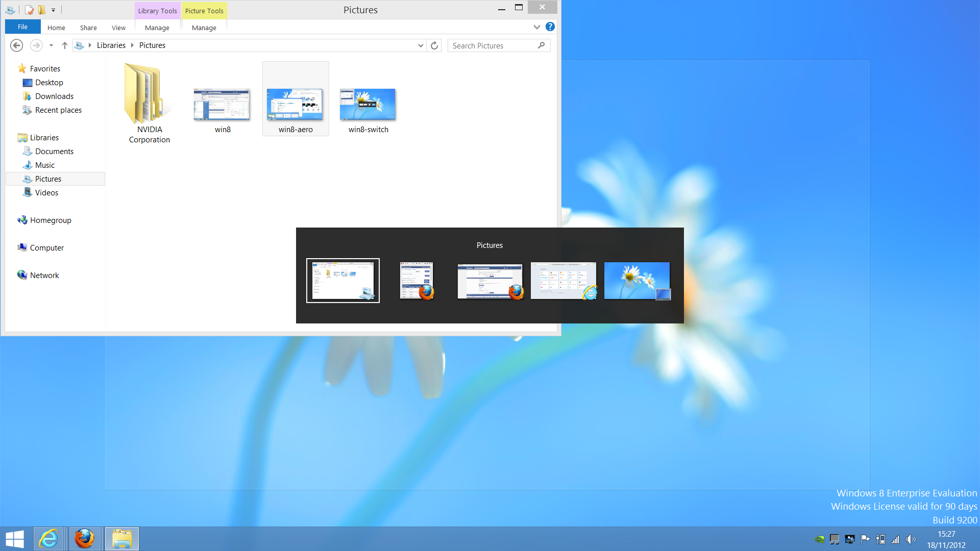Open the Customize Quick Access Toolbar dropdown
Viewport: 980px width, 551px height.
point(53,10)
